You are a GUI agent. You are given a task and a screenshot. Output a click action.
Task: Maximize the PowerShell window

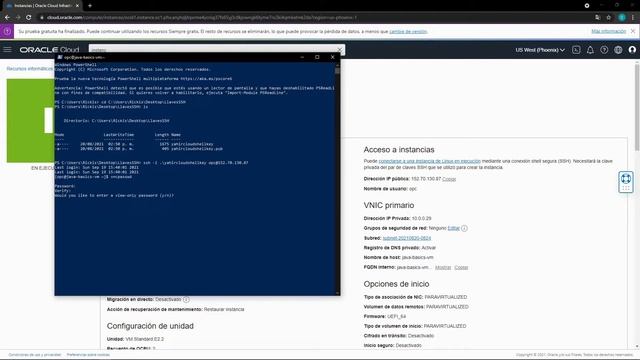[317, 57]
